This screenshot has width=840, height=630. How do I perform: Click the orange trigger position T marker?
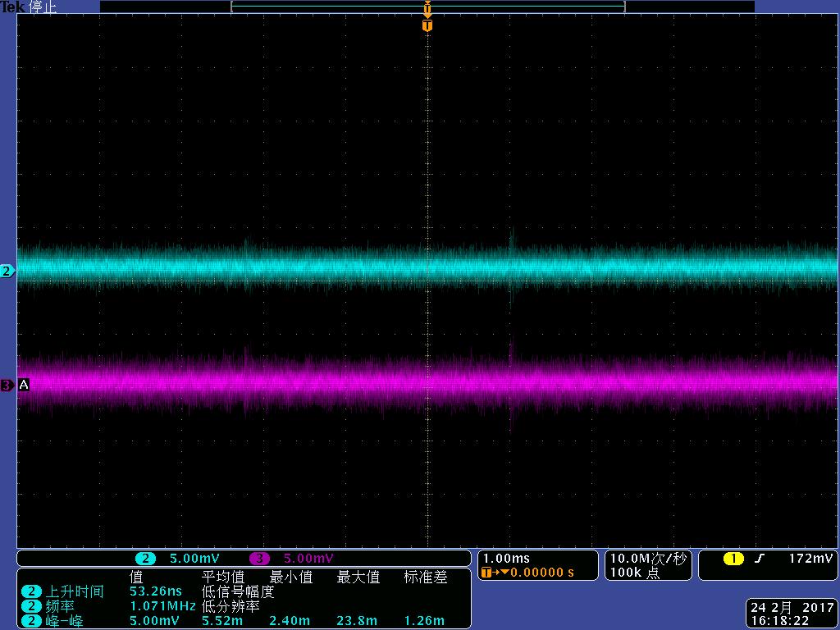[x=427, y=25]
